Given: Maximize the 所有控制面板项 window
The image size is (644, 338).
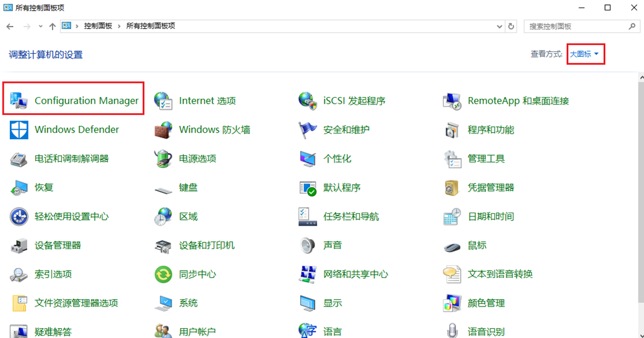Looking at the screenshot, I should [x=608, y=8].
